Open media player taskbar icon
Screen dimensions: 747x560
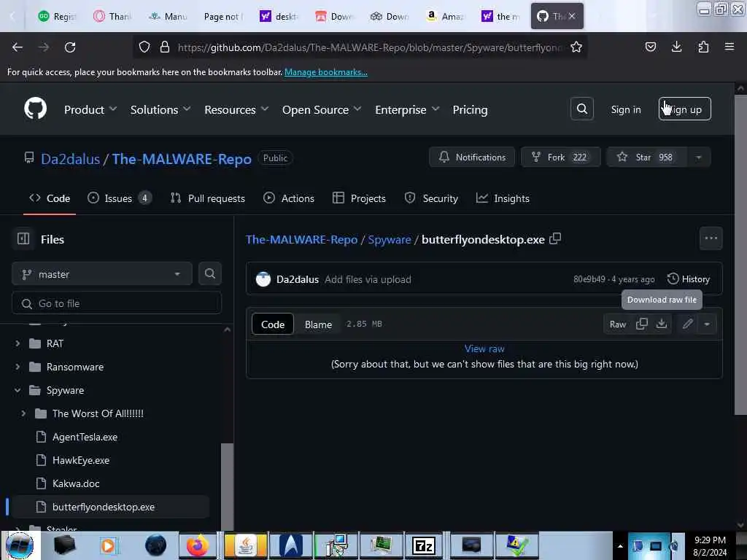tap(108, 545)
